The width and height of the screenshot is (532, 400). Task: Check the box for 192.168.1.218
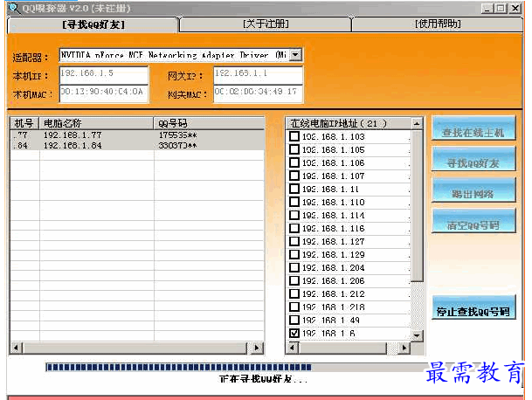[x=294, y=307]
